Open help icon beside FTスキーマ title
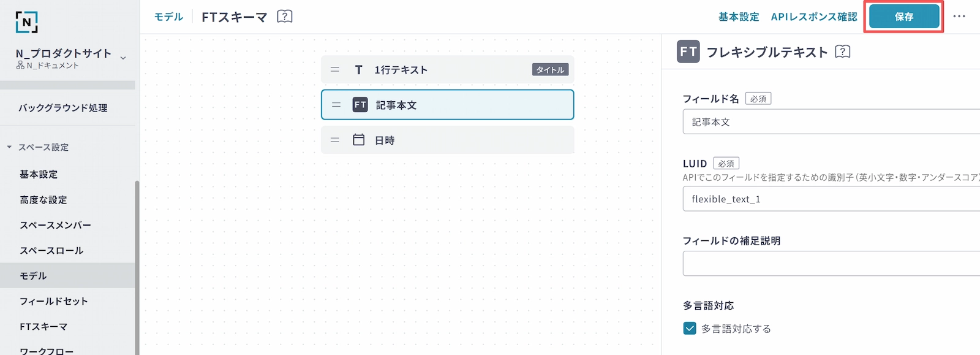The width and height of the screenshot is (980, 355). click(x=285, y=17)
